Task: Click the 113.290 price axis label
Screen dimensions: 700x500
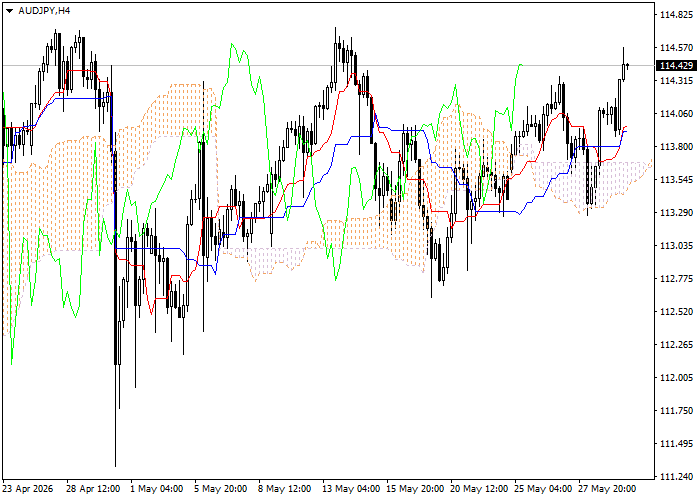Action: [676, 213]
